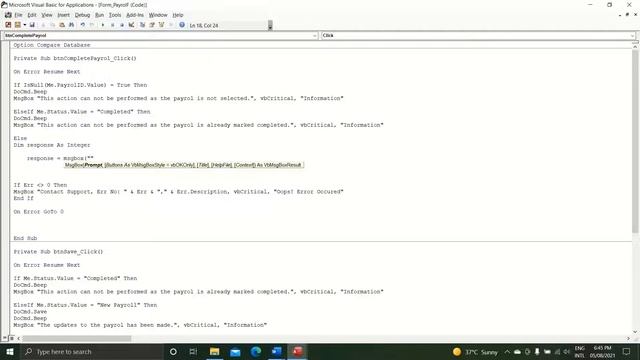
Task: Click the Insert Module toolbar icon
Action: click(x=17, y=25)
